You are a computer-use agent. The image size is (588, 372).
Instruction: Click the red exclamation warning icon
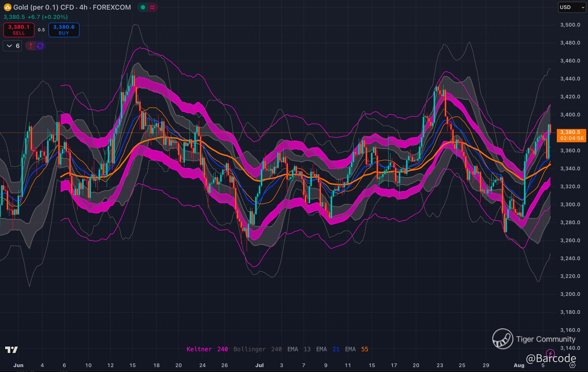coord(31,46)
